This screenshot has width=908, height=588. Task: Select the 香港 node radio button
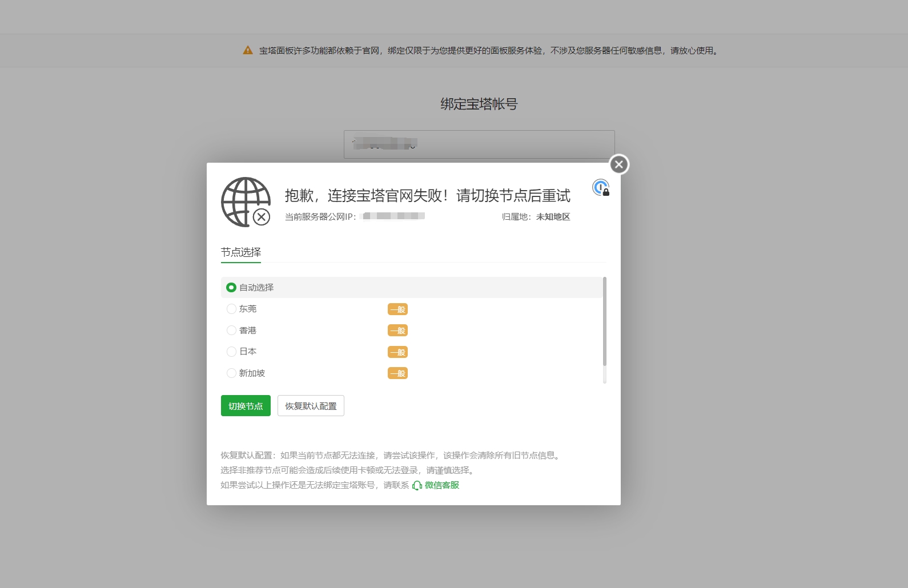click(x=231, y=330)
